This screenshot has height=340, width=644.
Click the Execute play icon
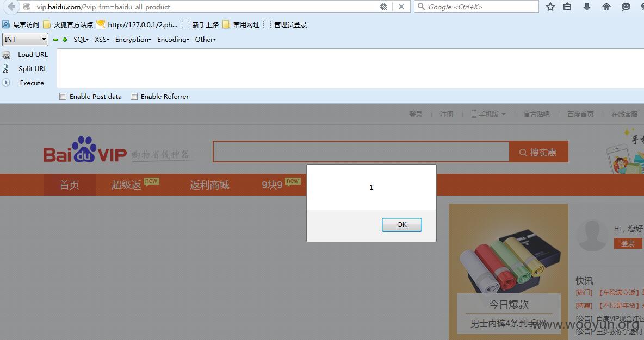click(6, 83)
